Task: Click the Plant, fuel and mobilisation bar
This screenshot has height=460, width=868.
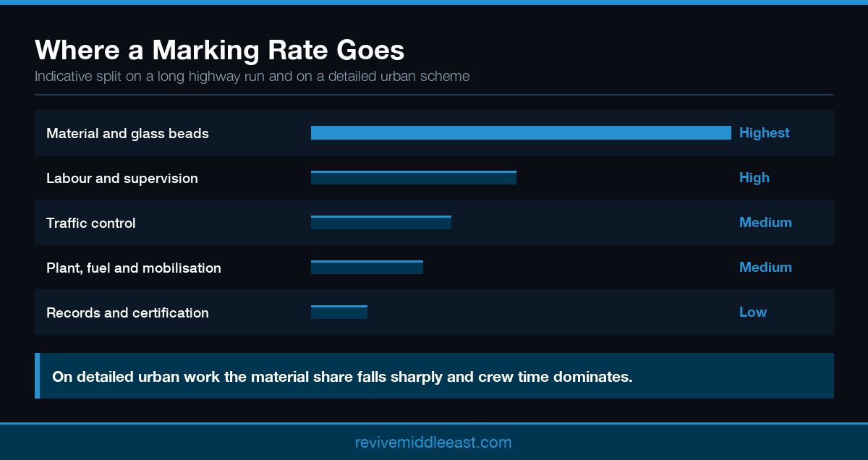Action: (x=367, y=267)
